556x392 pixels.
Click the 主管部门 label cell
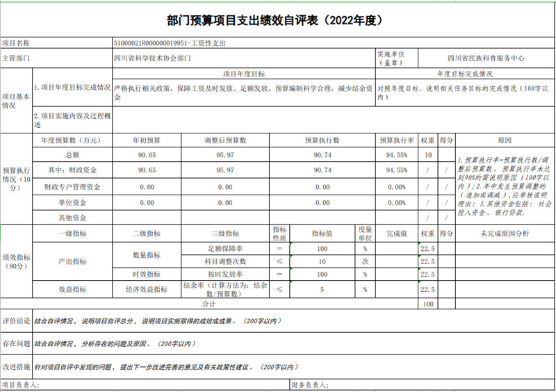click(x=56, y=58)
